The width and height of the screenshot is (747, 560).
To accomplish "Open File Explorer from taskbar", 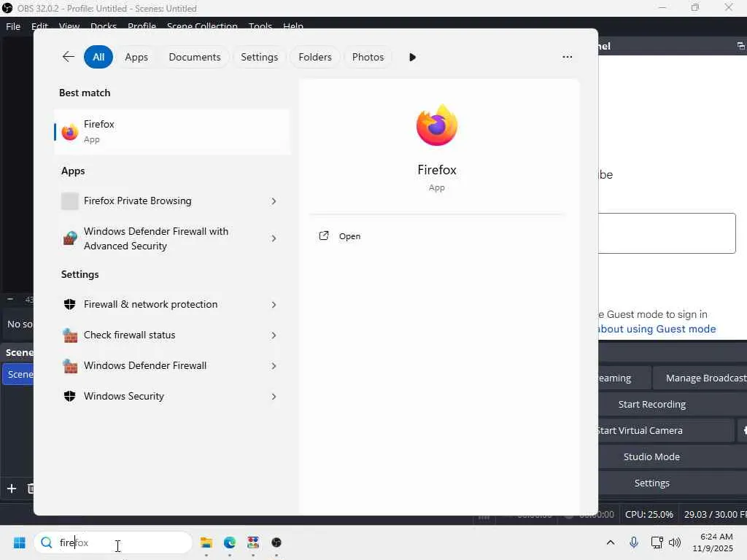I will coord(206,542).
